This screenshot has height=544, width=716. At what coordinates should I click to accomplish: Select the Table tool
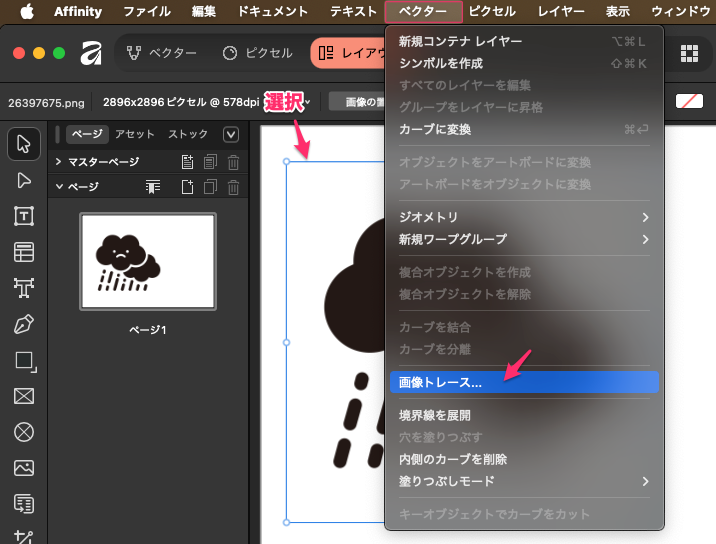[24, 252]
